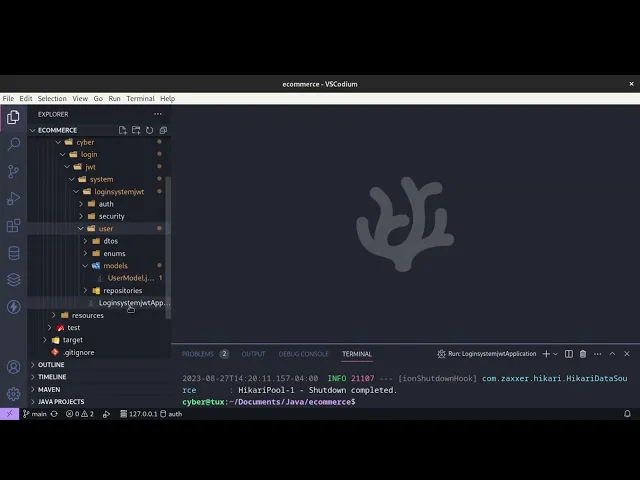The width and height of the screenshot is (640, 480).
Task: Open the Database view in activity bar
Action: point(13,253)
